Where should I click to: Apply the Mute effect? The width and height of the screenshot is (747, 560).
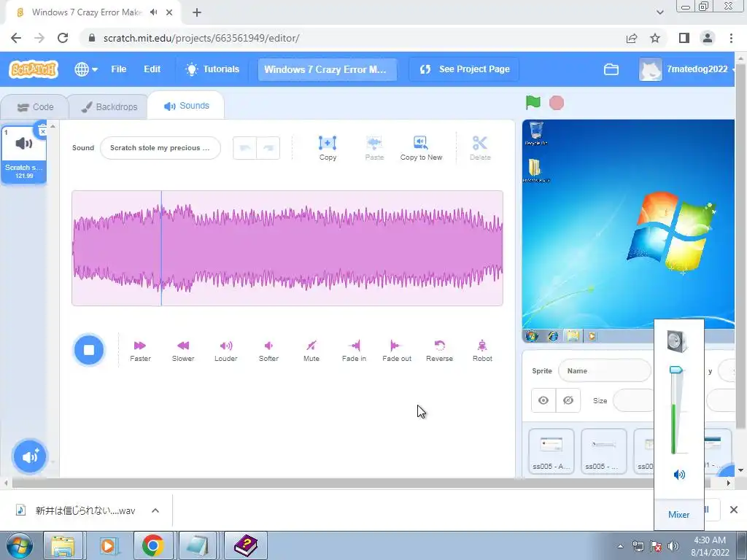coord(311,351)
